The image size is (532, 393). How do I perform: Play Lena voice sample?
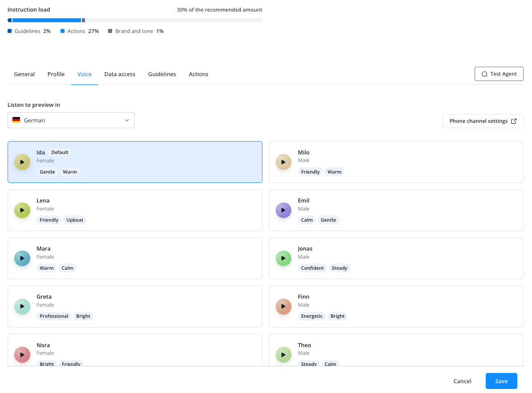(22, 210)
